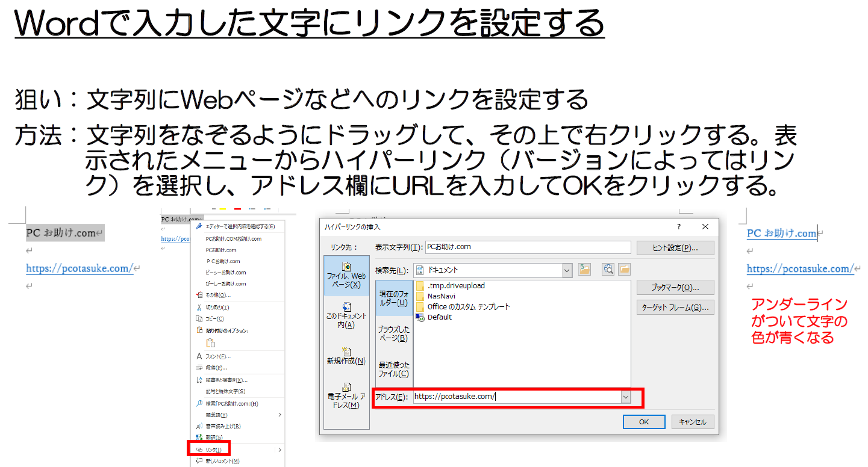Open フォント(F)... font settings

tap(217, 356)
